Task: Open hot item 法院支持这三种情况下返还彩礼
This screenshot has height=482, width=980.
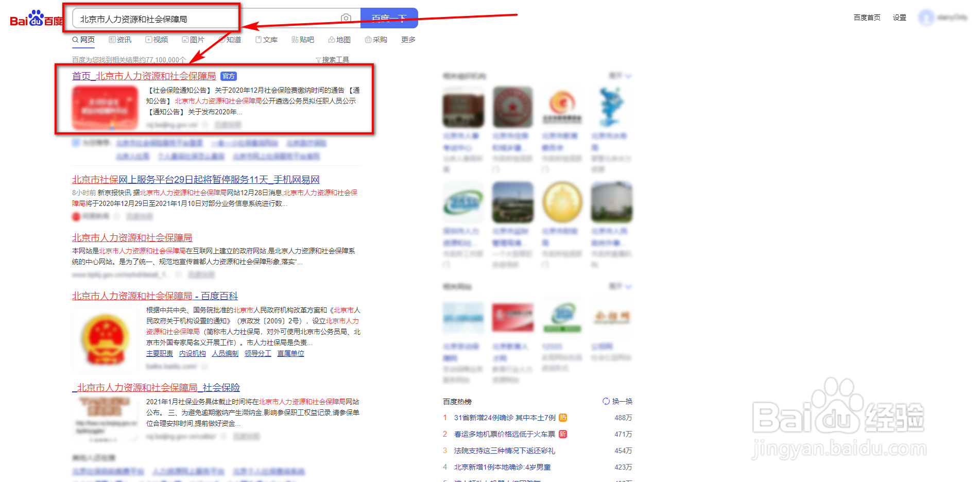Action: pyautogui.click(x=505, y=451)
